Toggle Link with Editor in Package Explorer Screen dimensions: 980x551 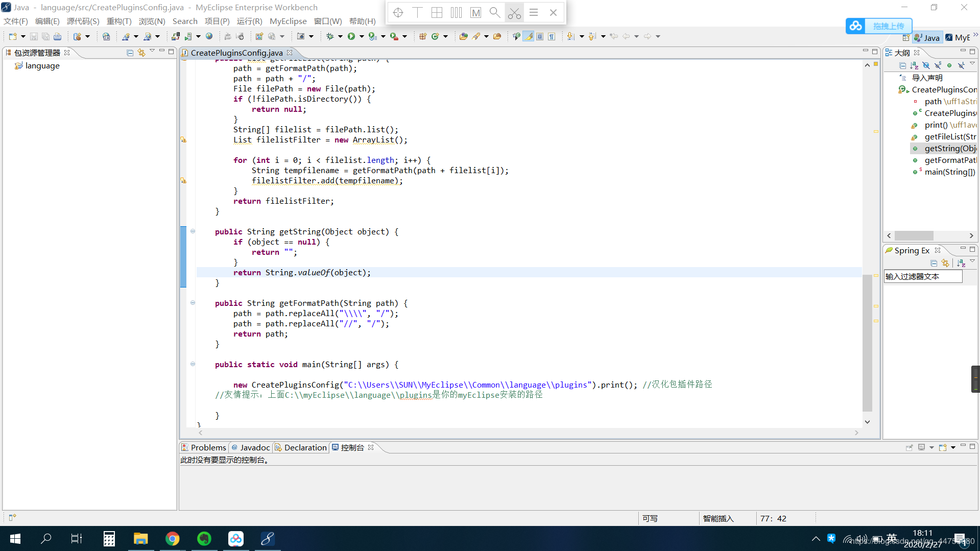click(x=141, y=53)
